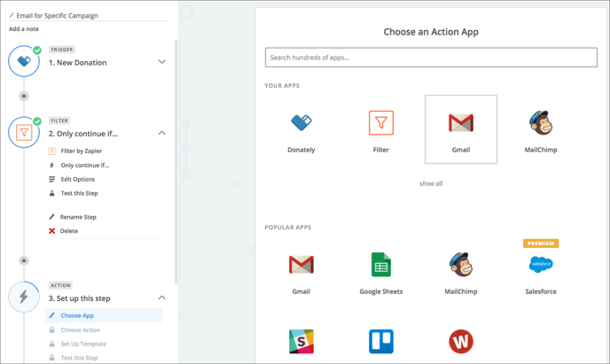
Task: Add a step below the Filter step
Action: click(x=24, y=260)
